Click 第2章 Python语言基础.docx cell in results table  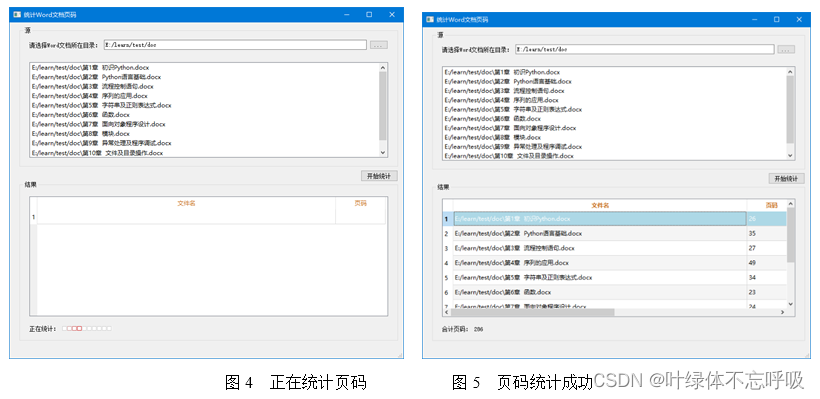click(x=600, y=233)
